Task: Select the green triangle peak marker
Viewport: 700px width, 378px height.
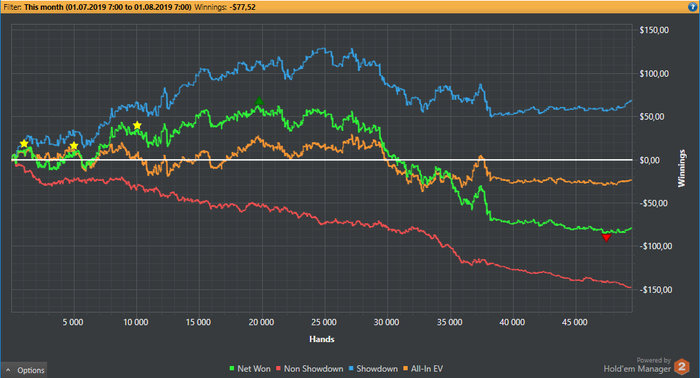Action: click(259, 101)
